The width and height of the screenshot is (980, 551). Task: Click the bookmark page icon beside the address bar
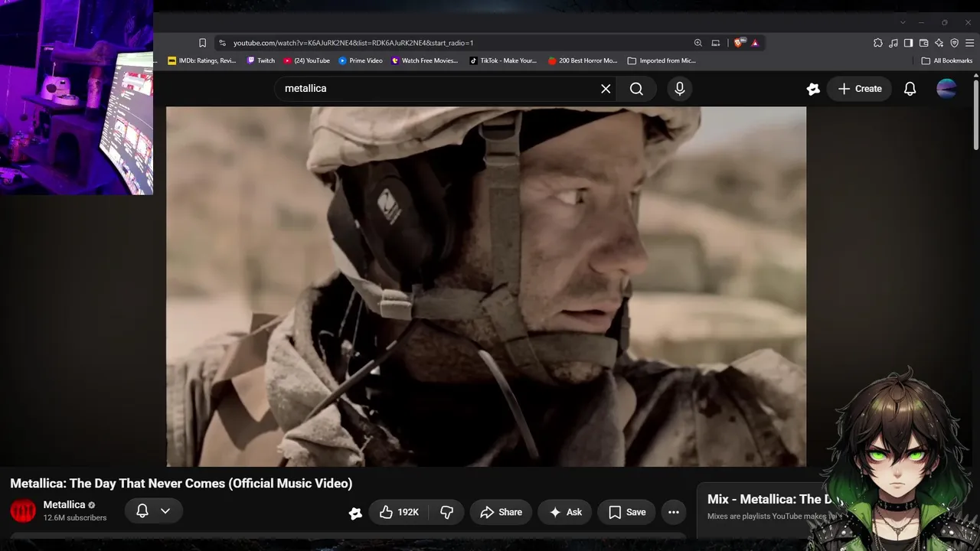point(202,43)
